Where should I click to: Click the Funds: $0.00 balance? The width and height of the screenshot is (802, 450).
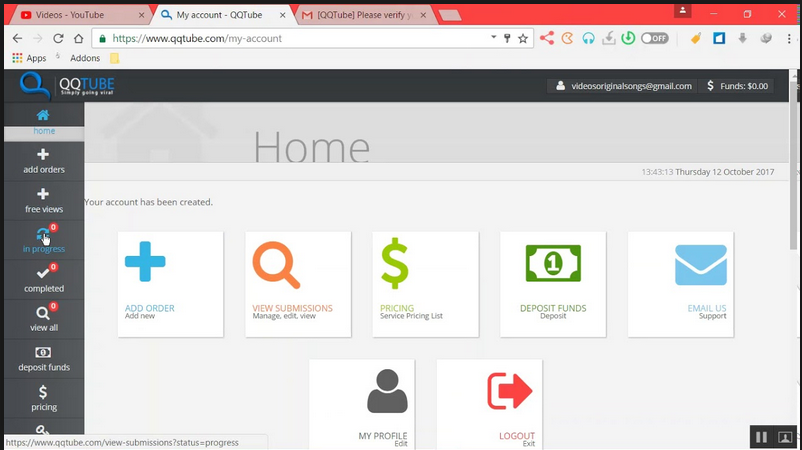pos(737,86)
